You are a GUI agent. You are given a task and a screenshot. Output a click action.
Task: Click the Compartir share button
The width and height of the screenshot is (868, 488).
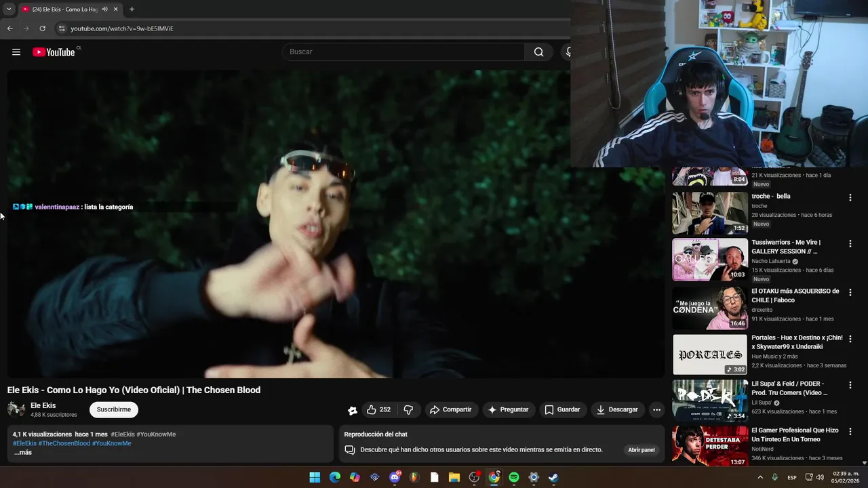[450, 409]
